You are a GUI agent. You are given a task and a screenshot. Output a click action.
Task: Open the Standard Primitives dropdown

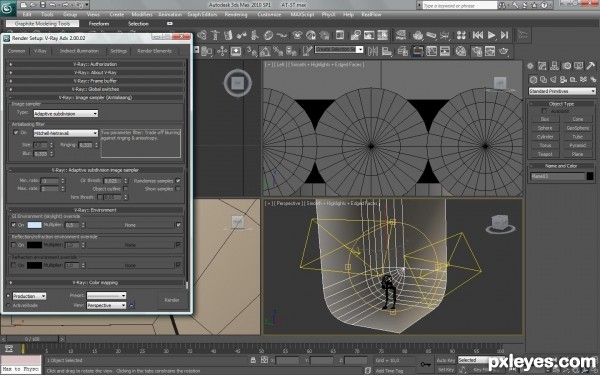tap(562, 91)
